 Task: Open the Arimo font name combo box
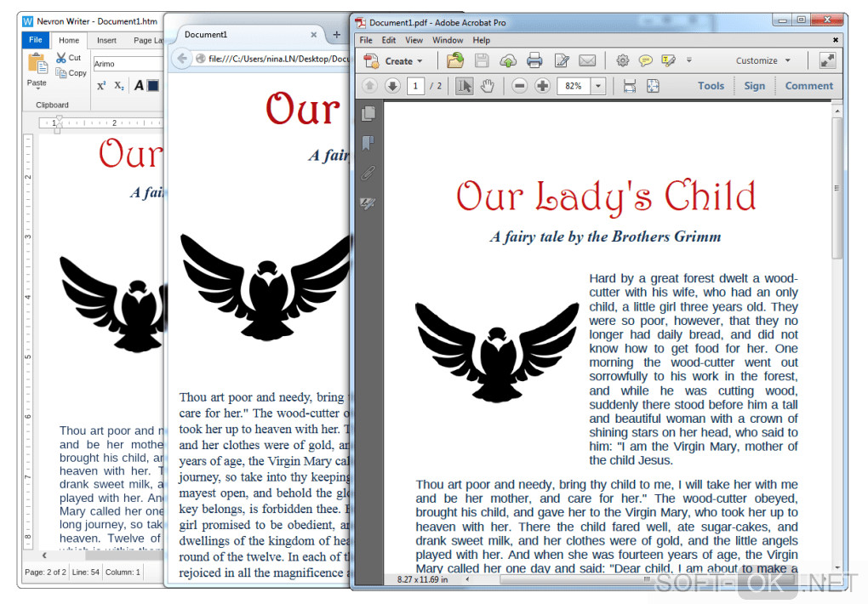click(x=128, y=64)
